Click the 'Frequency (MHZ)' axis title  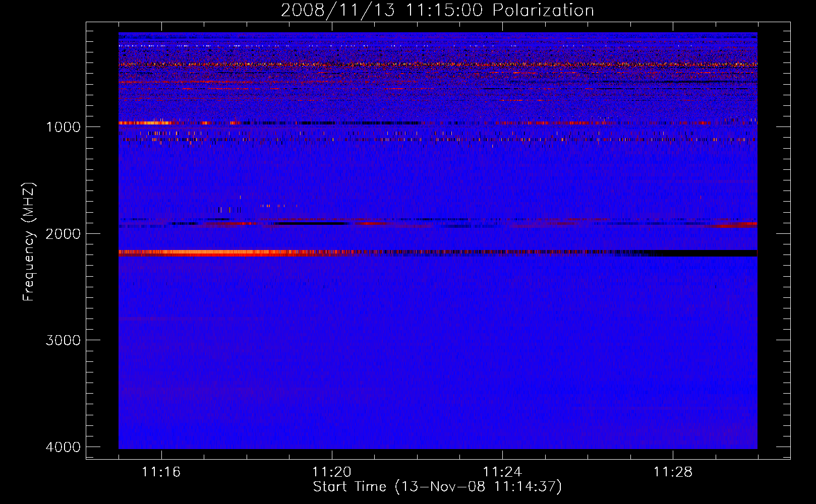click(x=29, y=242)
